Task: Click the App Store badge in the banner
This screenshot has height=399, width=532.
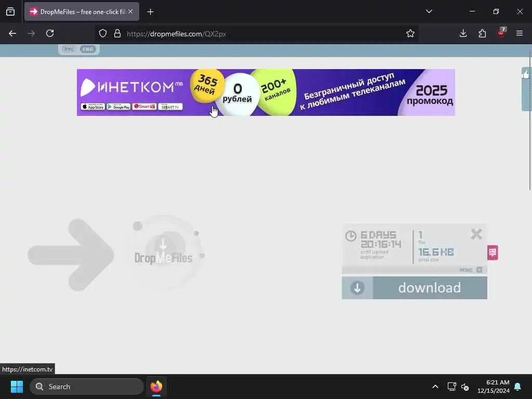Action: pyautogui.click(x=93, y=107)
